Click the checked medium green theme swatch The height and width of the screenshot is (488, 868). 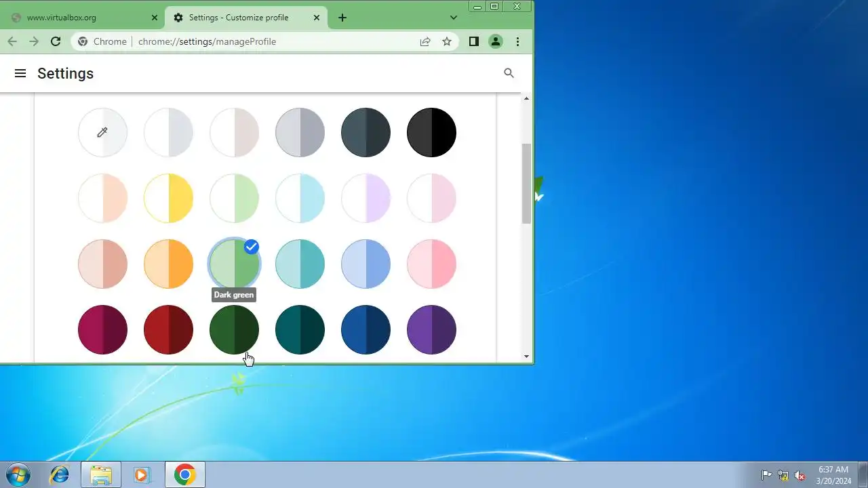pos(234,264)
